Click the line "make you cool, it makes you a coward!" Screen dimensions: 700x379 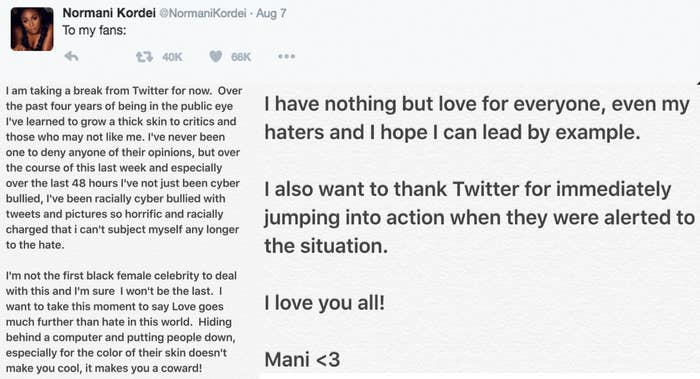(104, 368)
